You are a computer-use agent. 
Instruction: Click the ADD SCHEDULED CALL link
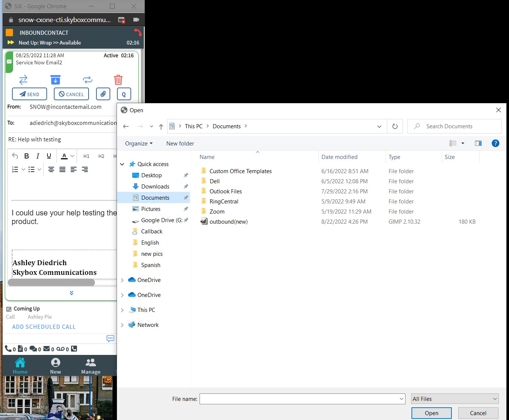pos(44,327)
